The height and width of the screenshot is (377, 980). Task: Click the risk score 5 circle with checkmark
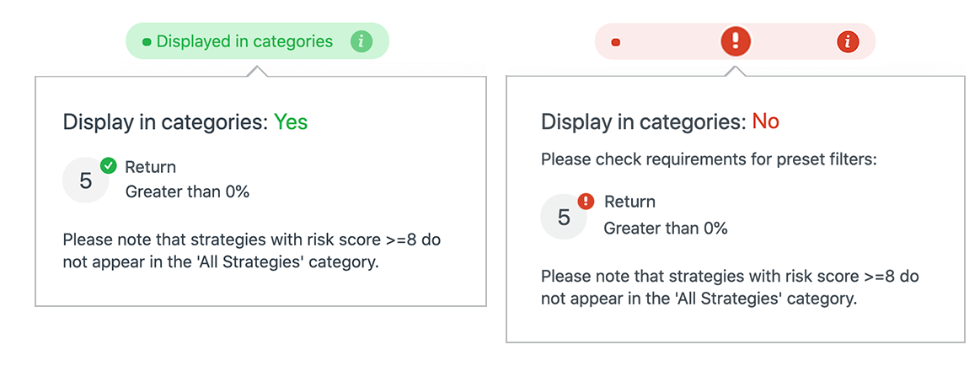85,180
